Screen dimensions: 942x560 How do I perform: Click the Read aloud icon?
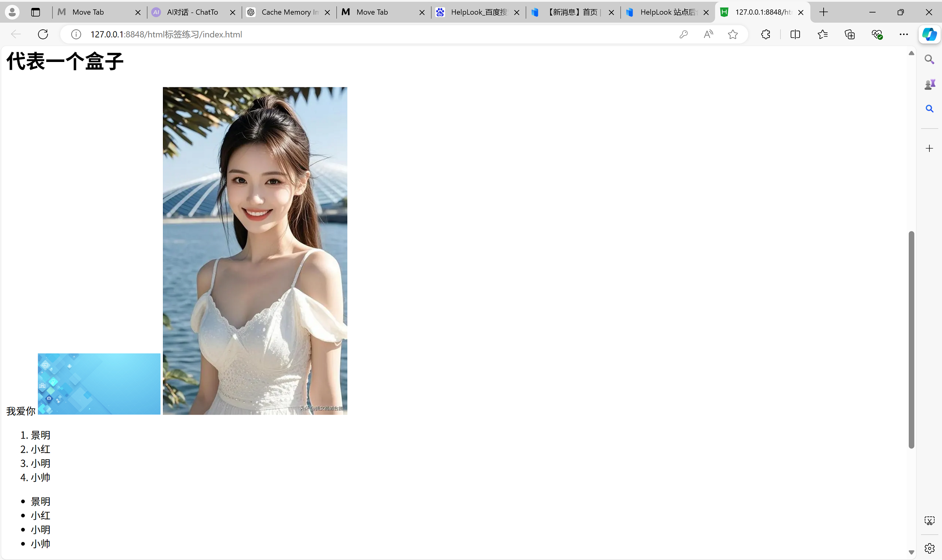tap(708, 34)
